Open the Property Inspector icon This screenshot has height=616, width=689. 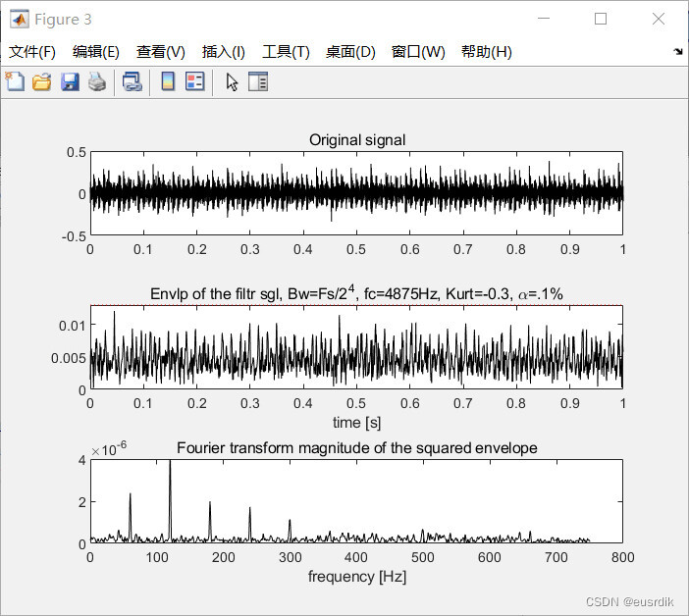[258, 81]
